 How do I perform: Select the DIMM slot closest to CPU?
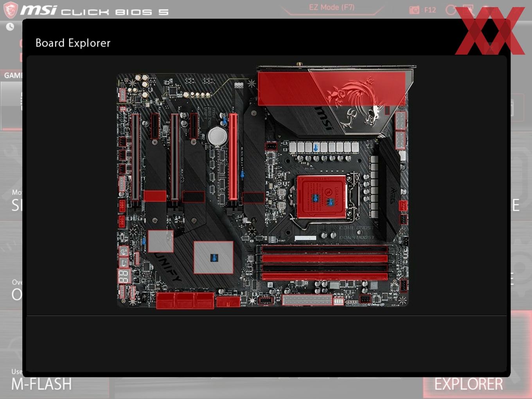325,249
